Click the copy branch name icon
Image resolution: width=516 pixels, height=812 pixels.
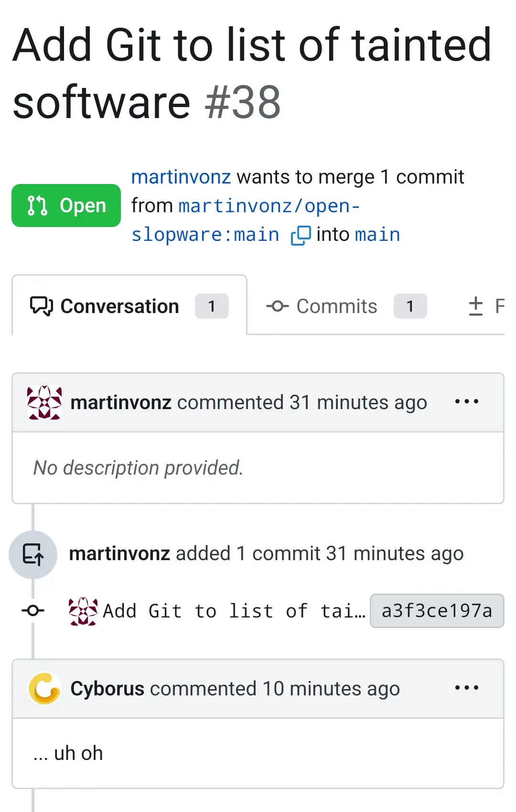301,235
